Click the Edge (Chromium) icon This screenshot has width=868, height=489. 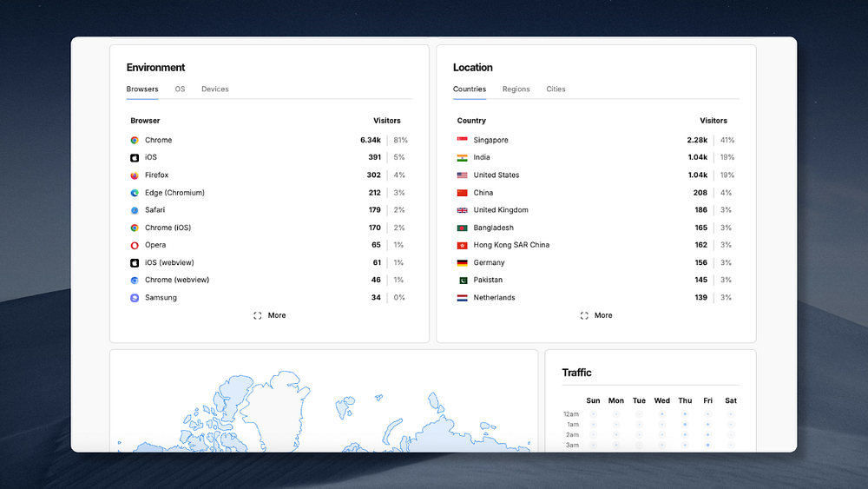click(x=135, y=193)
